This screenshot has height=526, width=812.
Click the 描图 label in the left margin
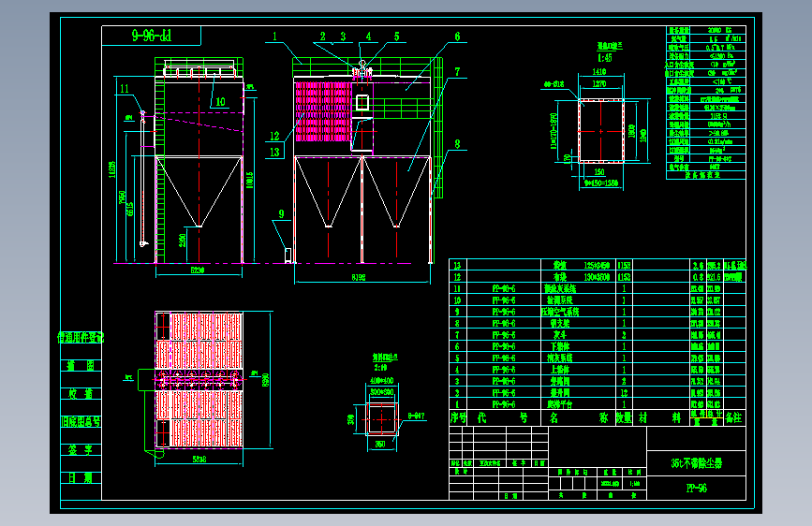tap(81, 366)
